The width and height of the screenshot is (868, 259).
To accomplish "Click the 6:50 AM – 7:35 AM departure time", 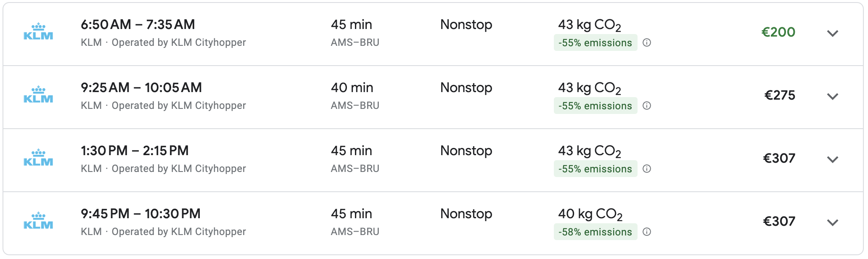I will click(138, 24).
